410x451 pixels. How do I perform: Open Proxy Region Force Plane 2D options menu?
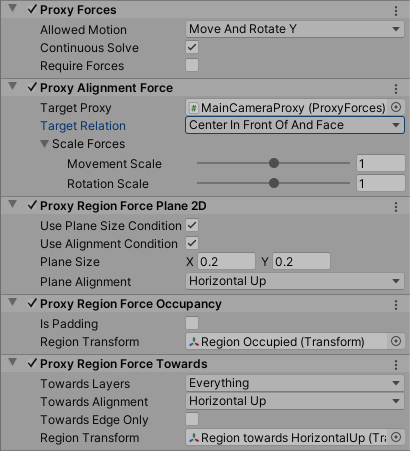[x=396, y=207]
